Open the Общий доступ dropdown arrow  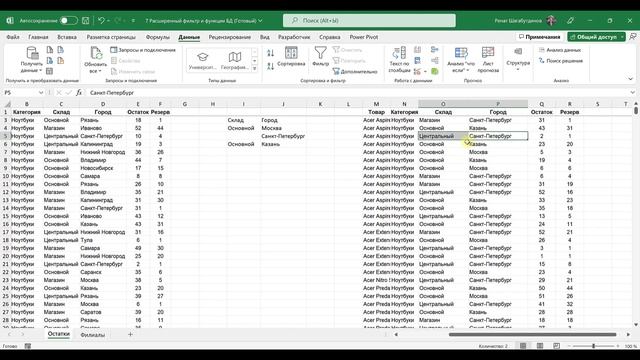pos(622,37)
